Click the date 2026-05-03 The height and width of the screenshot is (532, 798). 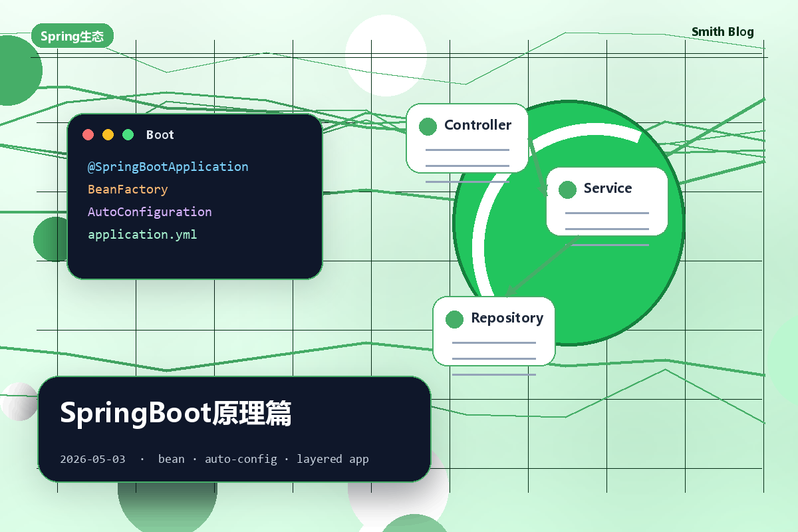coord(92,459)
